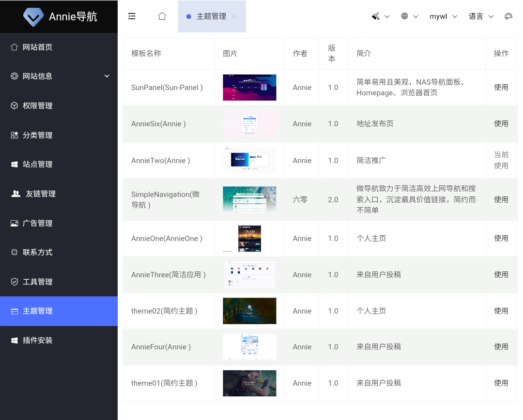Apply the SimpleNavigation theme with 使用
The width and height of the screenshot is (523, 420).
coord(501,200)
